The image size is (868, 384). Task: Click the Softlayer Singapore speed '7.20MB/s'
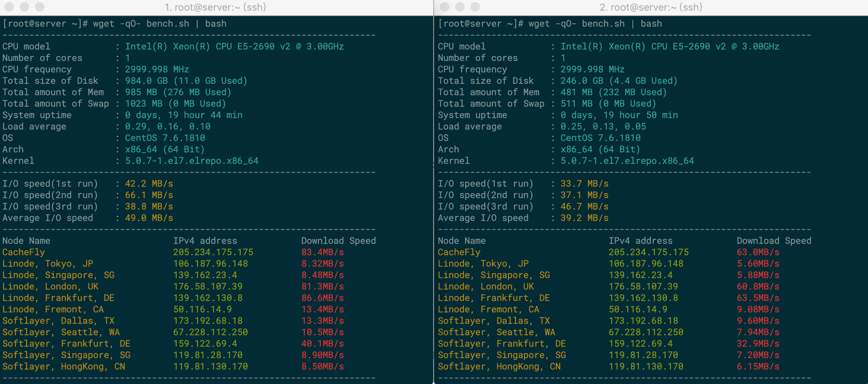pyautogui.click(x=758, y=355)
